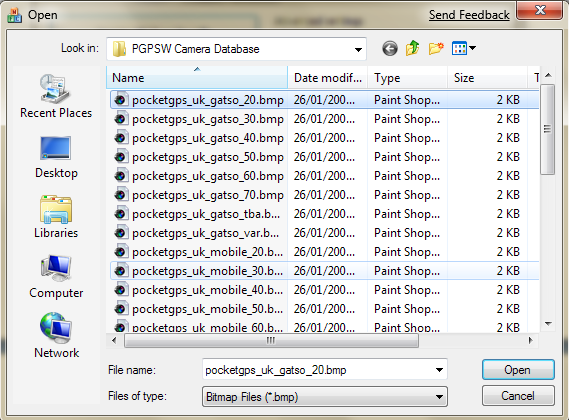The width and height of the screenshot is (569, 420).
Task: Click the folder icon in Look in box
Action: (119, 49)
